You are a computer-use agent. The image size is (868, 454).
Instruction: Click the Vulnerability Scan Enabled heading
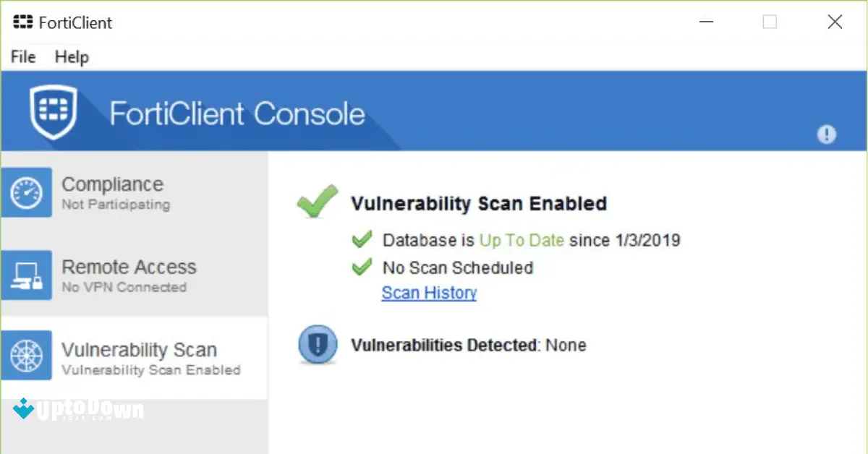pyautogui.click(x=478, y=203)
